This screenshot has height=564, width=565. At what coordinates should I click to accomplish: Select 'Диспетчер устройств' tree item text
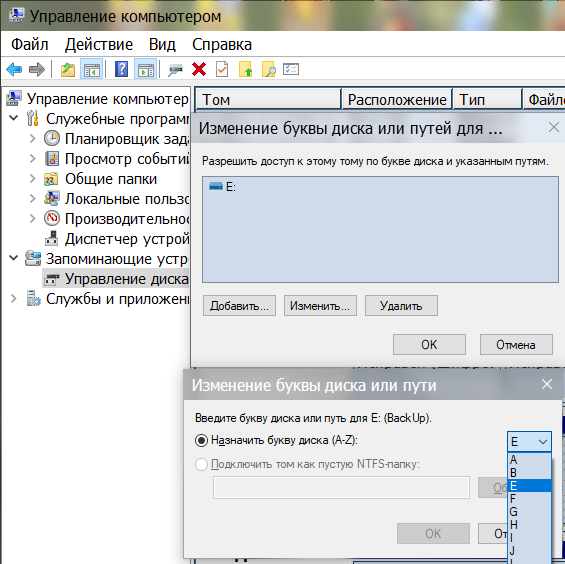[127, 239]
